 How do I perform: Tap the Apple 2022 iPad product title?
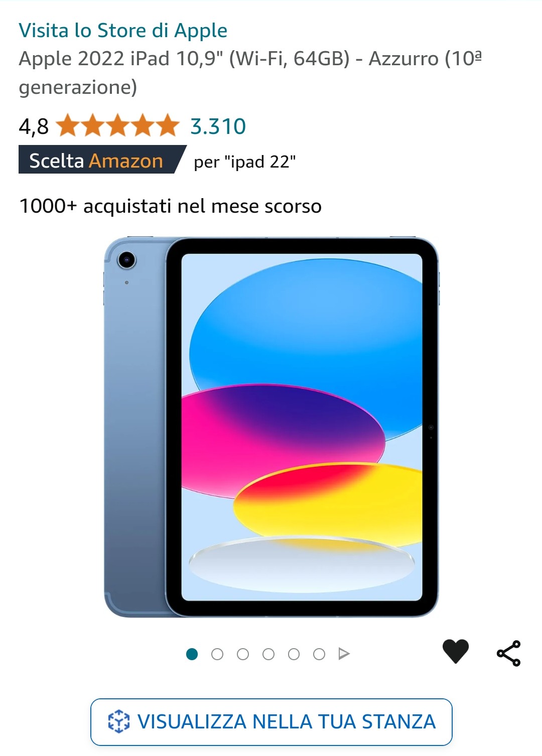point(250,73)
